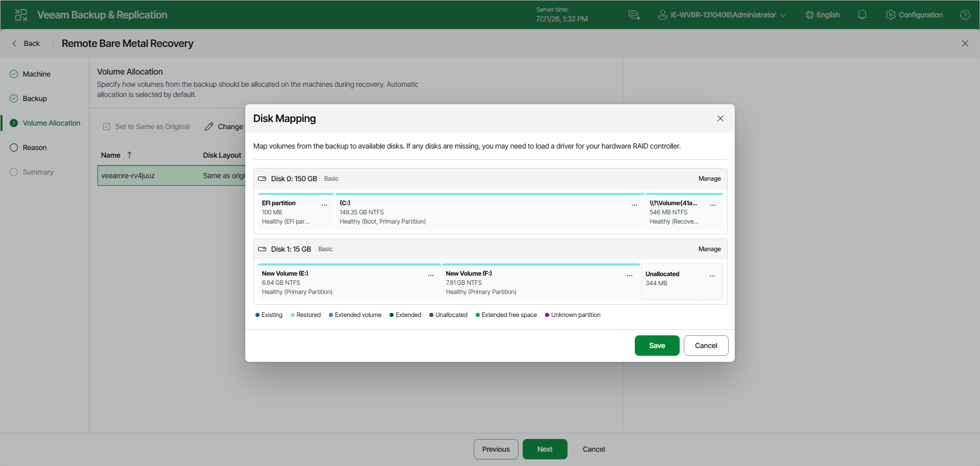Click the pencil Change icon

[x=209, y=127]
